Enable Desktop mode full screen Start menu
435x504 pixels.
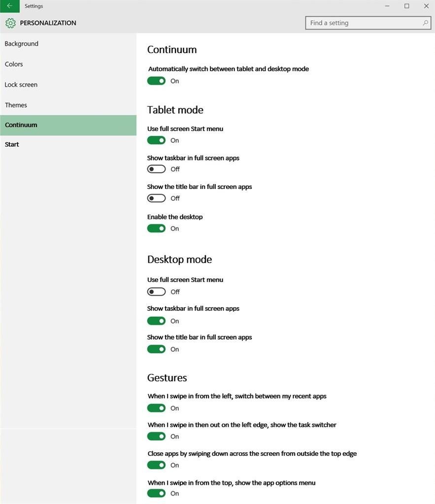tap(156, 292)
